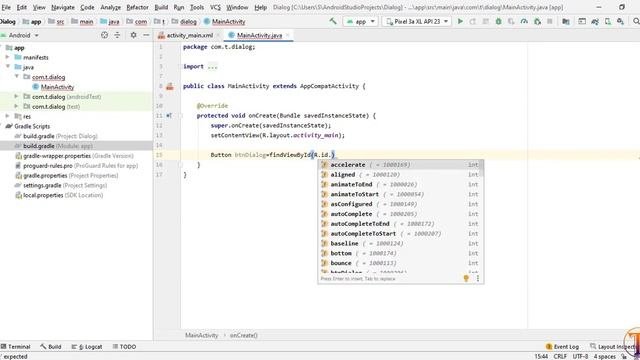Image resolution: width=640 pixels, height=360 pixels.
Task: Choose accelerate completion suggestion
Action: click(400, 164)
